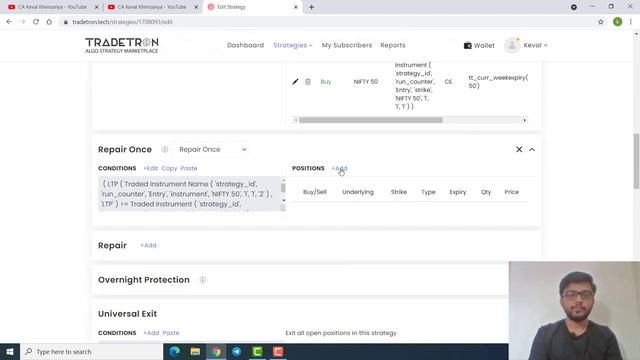
Task: Click Paste under Universal Exit conditions
Action: 171,333
